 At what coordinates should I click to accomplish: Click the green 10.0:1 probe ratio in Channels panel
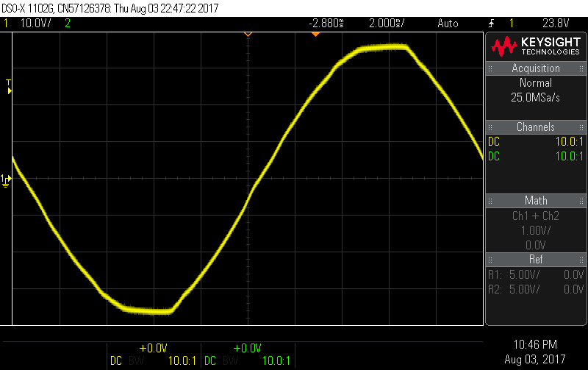pos(569,156)
